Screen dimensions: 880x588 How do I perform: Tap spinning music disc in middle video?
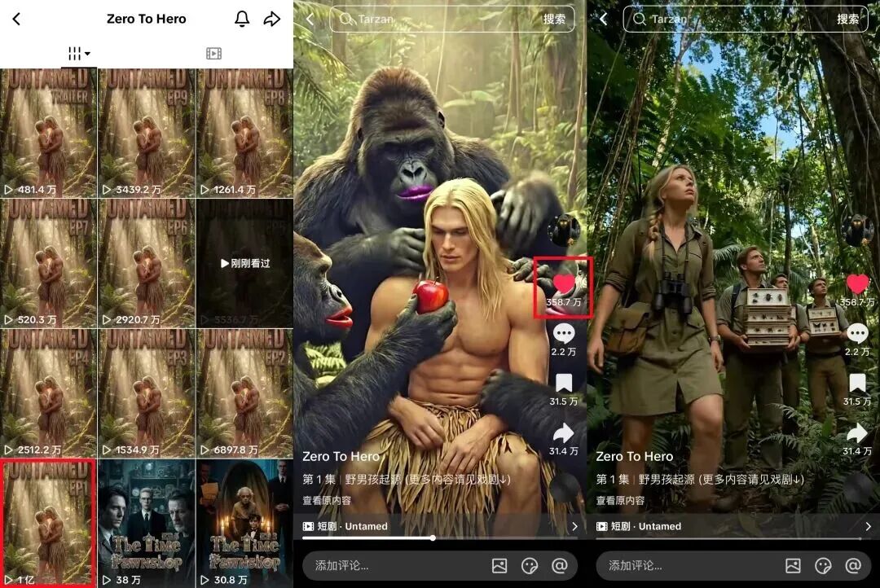pos(565,487)
